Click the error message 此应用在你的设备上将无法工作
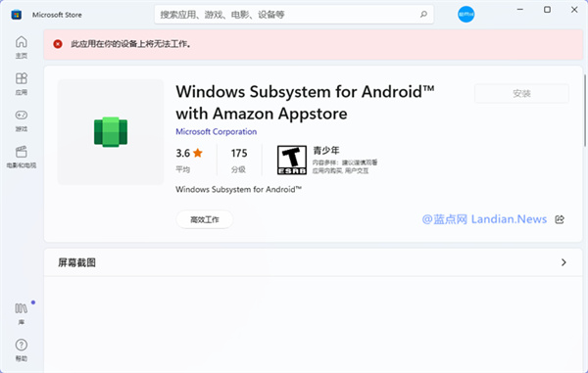 131,44
